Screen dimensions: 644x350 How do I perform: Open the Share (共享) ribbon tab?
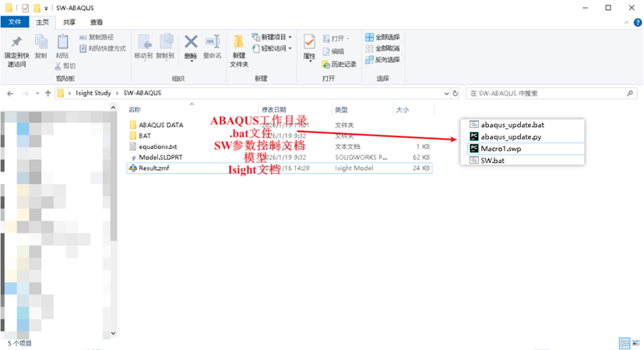70,23
